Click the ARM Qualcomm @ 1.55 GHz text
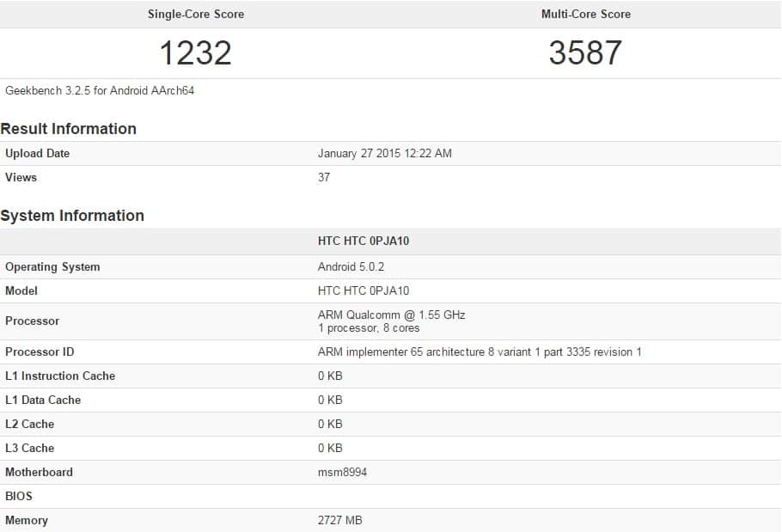The width and height of the screenshot is (782, 532). [391, 315]
